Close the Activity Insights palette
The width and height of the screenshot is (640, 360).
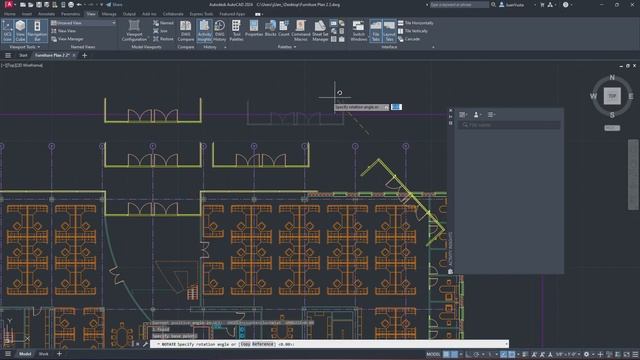click(x=451, y=110)
